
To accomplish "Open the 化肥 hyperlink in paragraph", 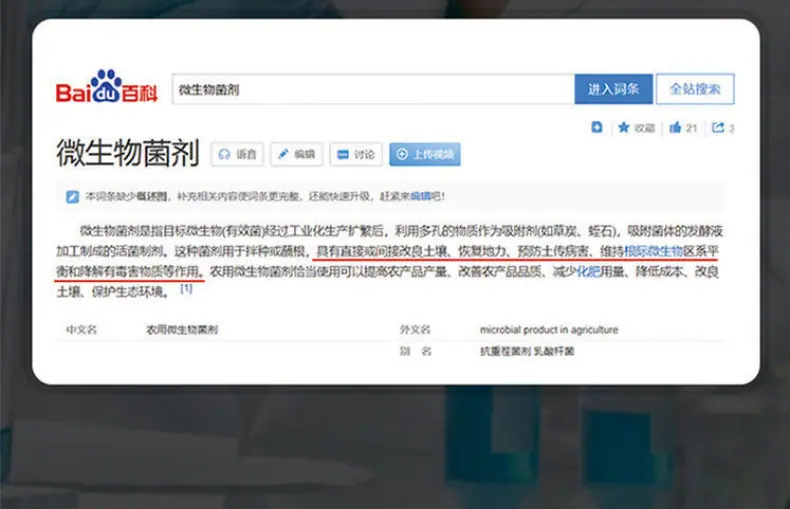I will point(588,272).
